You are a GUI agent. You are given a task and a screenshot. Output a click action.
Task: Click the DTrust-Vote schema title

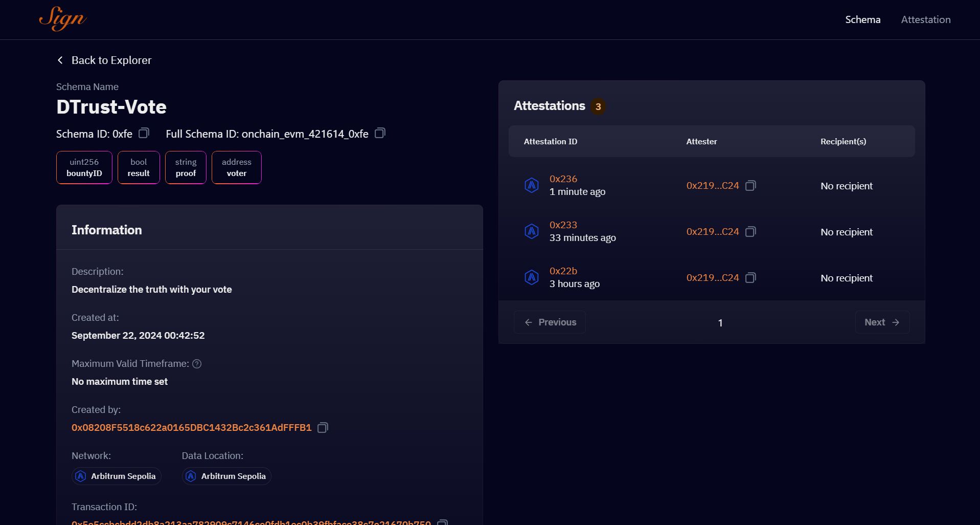point(111,107)
